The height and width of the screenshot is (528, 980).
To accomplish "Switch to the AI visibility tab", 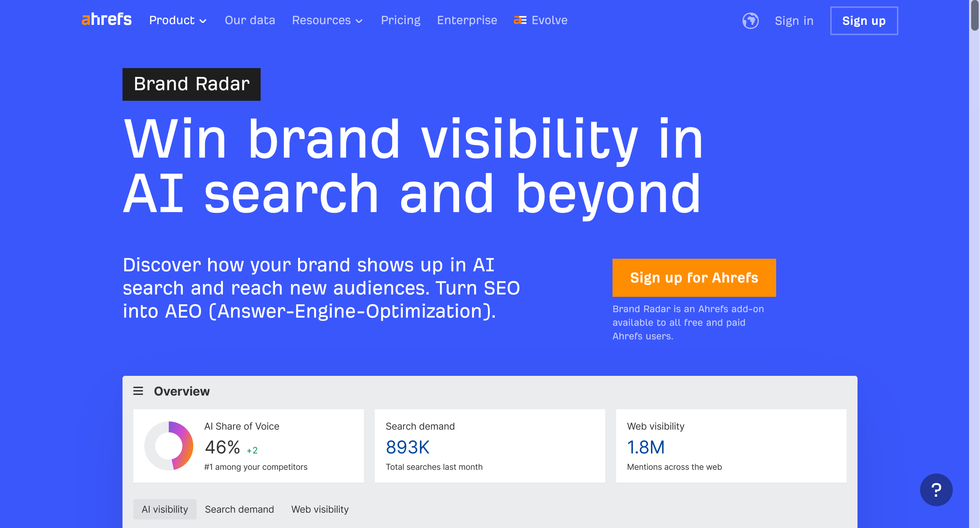I will pyautogui.click(x=165, y=509).
